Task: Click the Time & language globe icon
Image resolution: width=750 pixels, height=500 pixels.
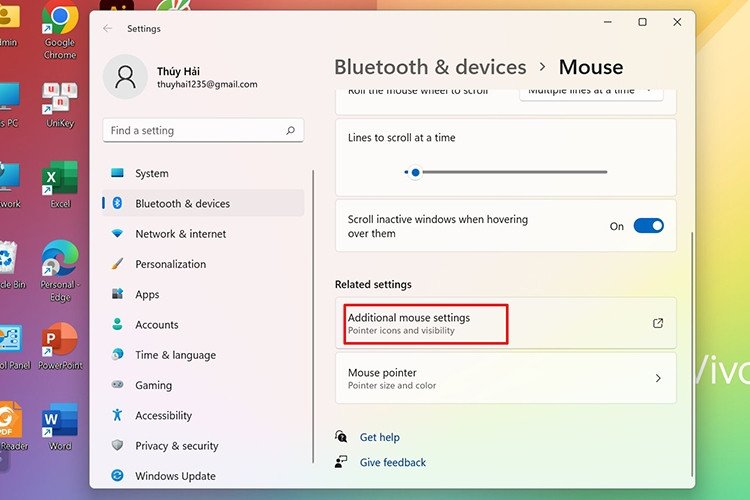Action: click(x=117, y=355)
